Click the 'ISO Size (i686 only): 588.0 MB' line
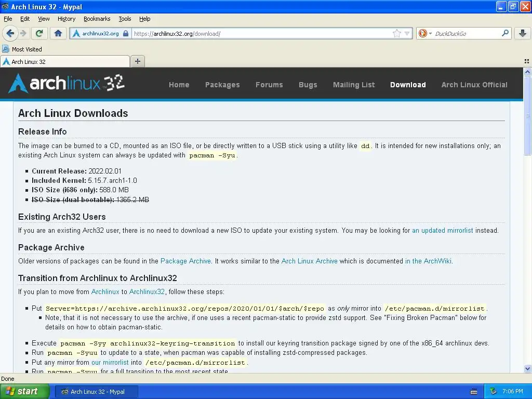Screen dimensions: 532x399 (x=80, y=190)
